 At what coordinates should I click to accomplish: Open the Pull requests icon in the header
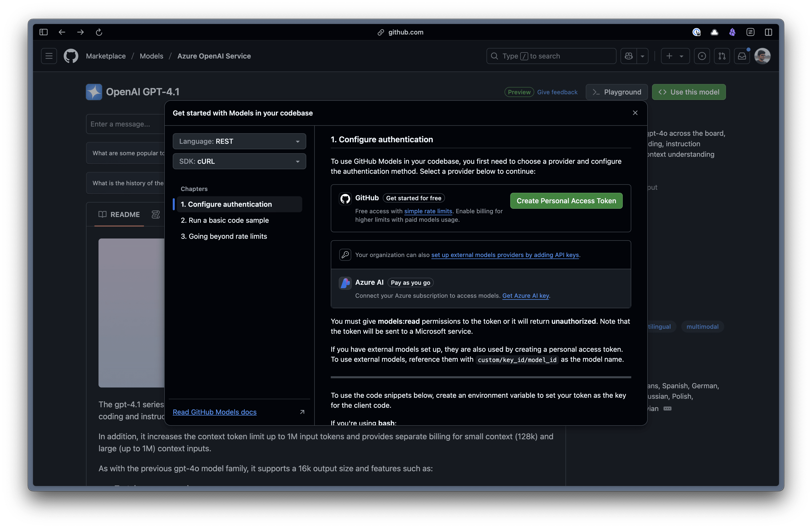pos(722,56)
